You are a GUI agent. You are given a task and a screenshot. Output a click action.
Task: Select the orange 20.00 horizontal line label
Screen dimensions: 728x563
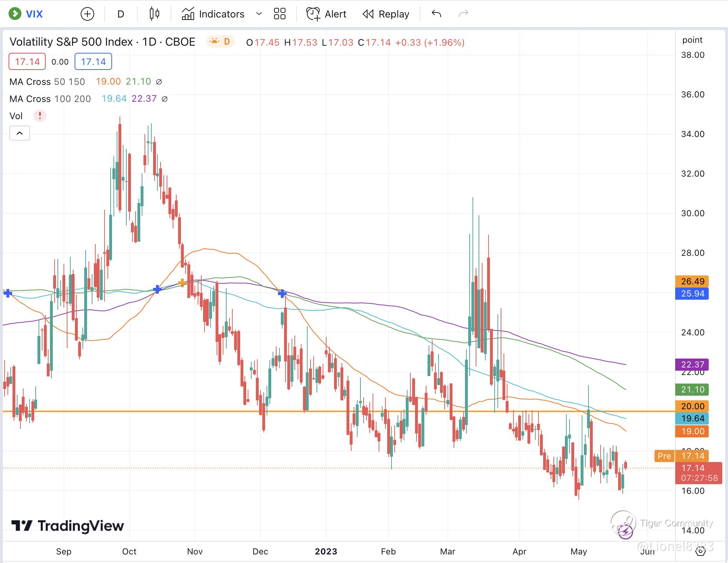[x=692, y=406]
